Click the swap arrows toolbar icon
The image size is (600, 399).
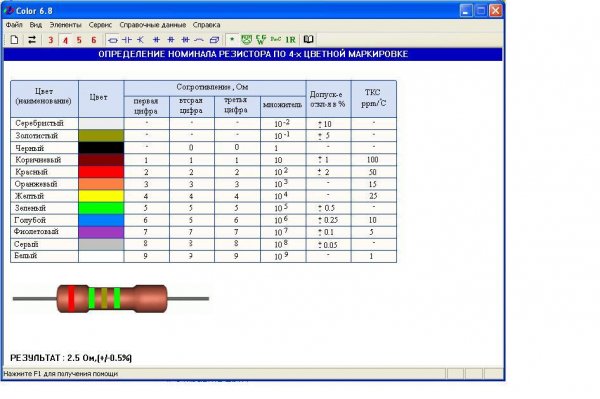(x=32, y=39)
